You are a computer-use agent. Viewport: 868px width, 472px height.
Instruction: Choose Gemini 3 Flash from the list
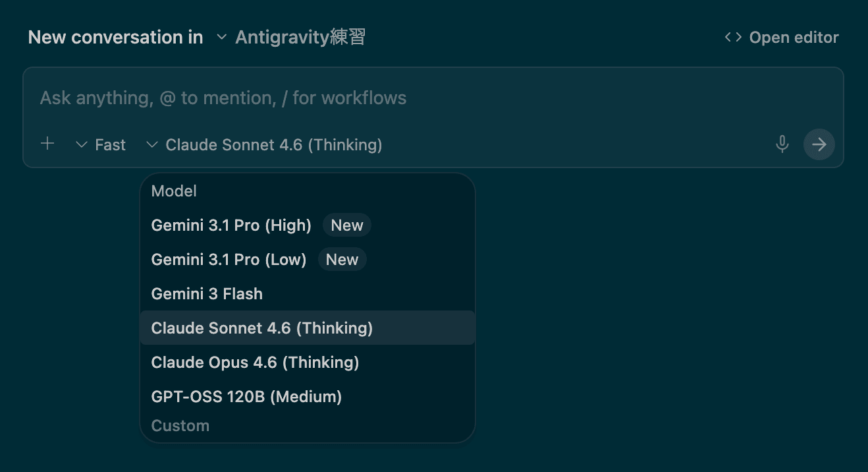click(x=207, y=294)
